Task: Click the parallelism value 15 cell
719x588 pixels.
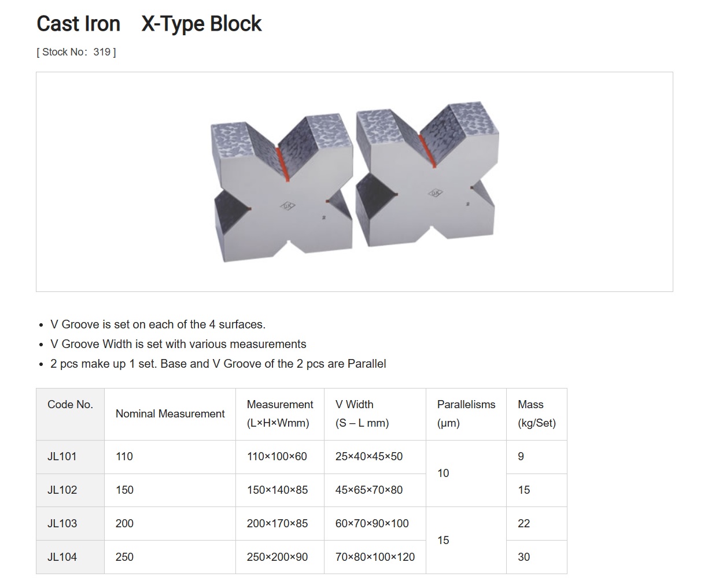Action: point(466,541)
